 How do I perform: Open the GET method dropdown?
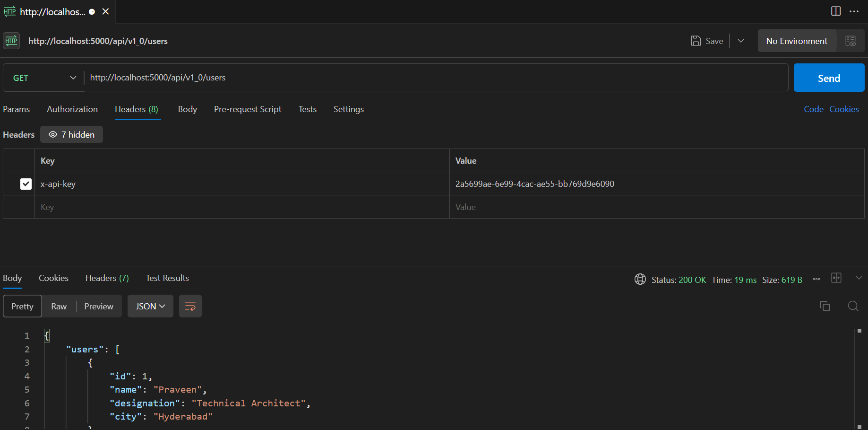pyautogui.click(x=44, y=78)
